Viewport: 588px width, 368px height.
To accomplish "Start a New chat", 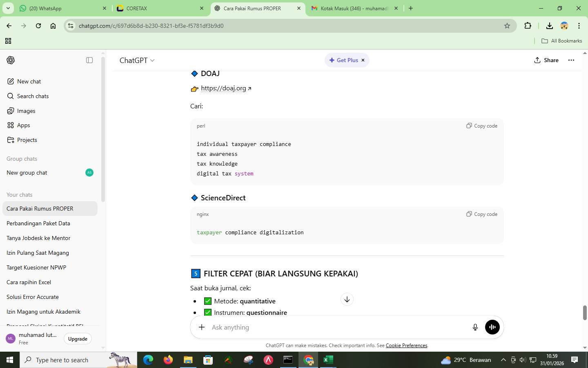I will 28,81.
